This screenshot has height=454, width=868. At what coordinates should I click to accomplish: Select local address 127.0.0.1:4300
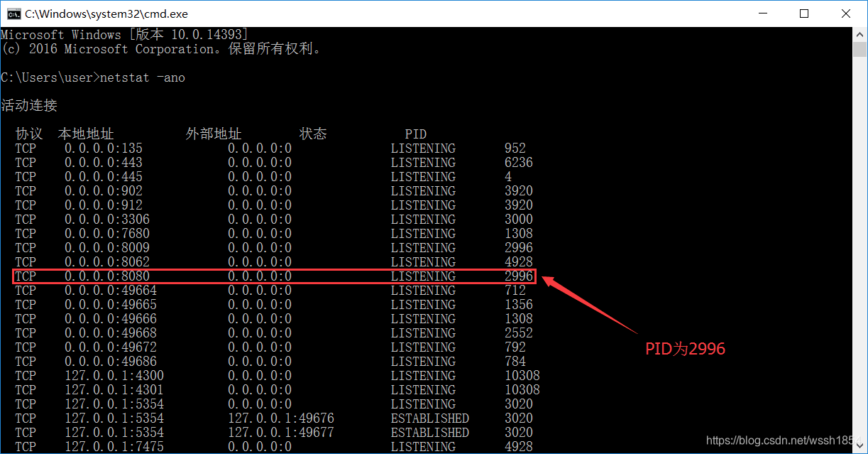click(114, 376)
